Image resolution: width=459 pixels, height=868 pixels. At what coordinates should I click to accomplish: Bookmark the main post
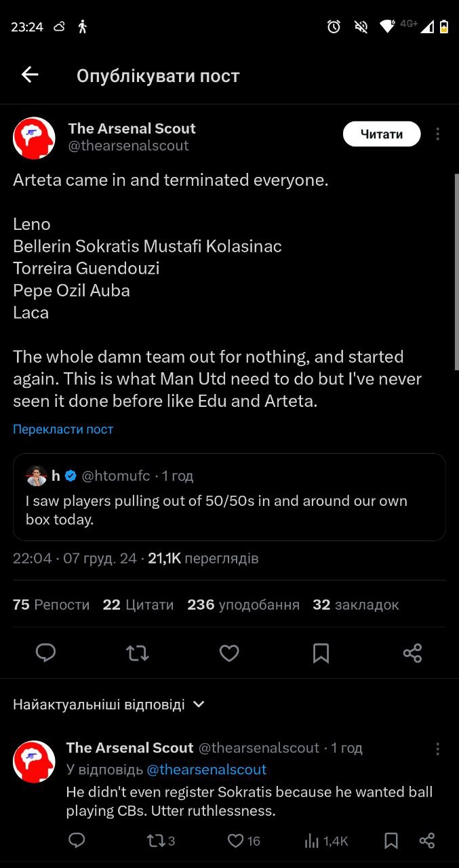[321, 653]
